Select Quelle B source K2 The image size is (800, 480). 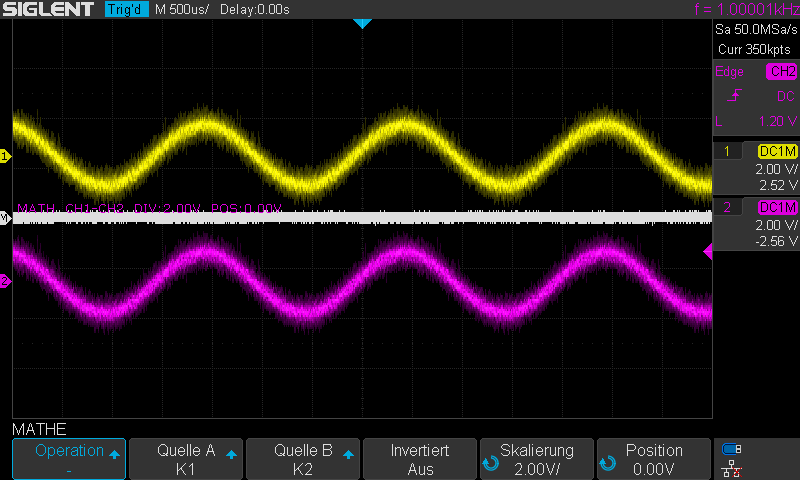coord(303,459)
